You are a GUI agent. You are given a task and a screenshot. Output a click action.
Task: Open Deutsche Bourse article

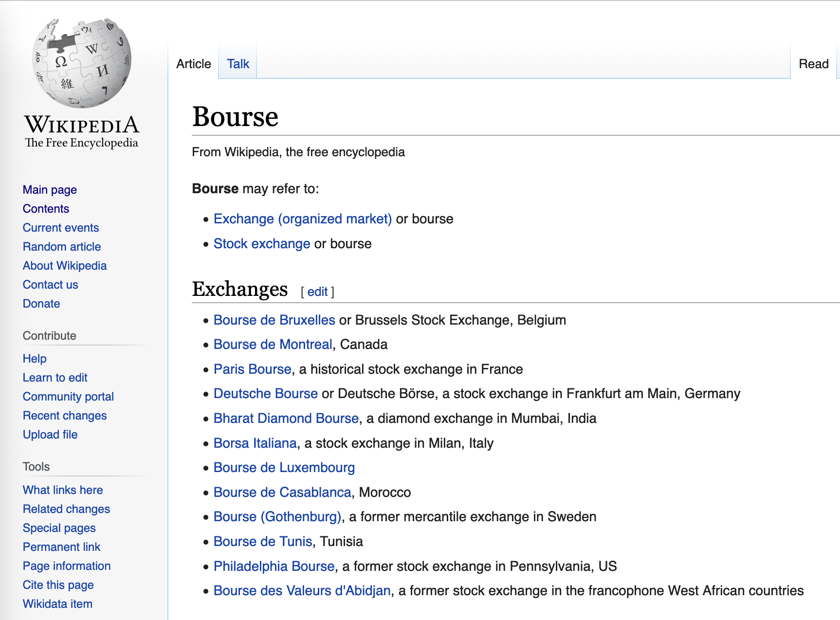[x=266, y=394]
